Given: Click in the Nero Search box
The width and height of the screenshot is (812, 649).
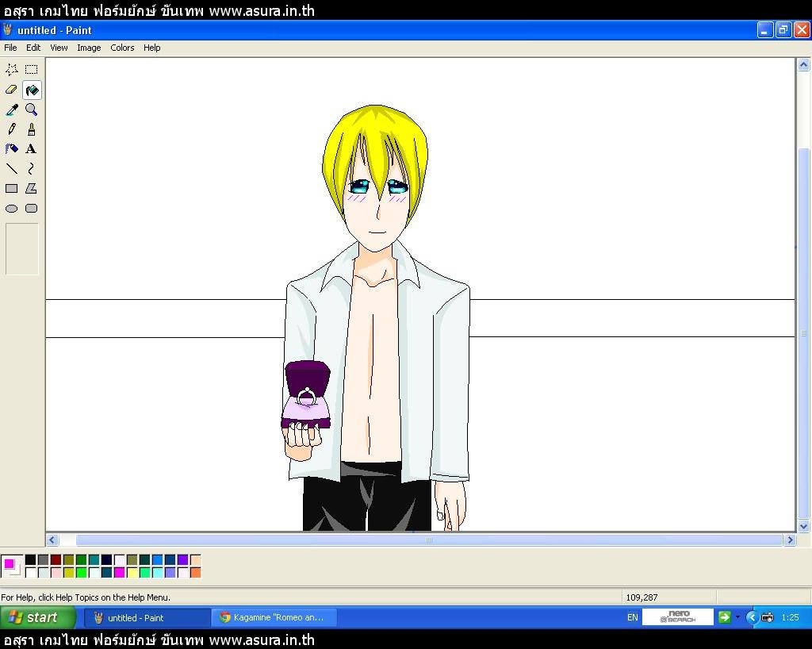Looking at the screenshot, I should click(x=678, y=617).
